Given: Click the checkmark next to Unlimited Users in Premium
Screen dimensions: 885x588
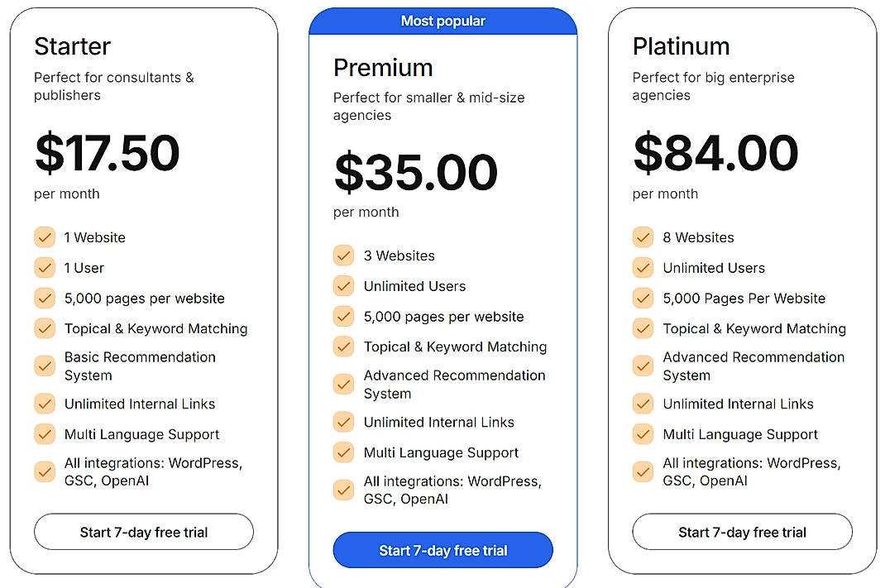Looking at the screenshot, I should 344,285.
